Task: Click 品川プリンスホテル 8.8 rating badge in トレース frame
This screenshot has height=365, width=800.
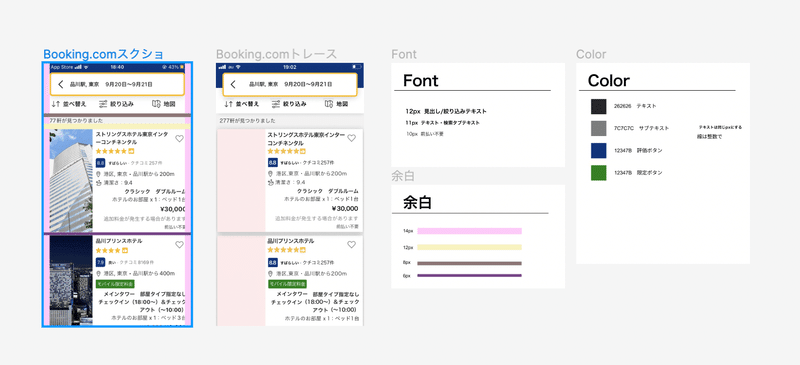Action: coord(273,262)
